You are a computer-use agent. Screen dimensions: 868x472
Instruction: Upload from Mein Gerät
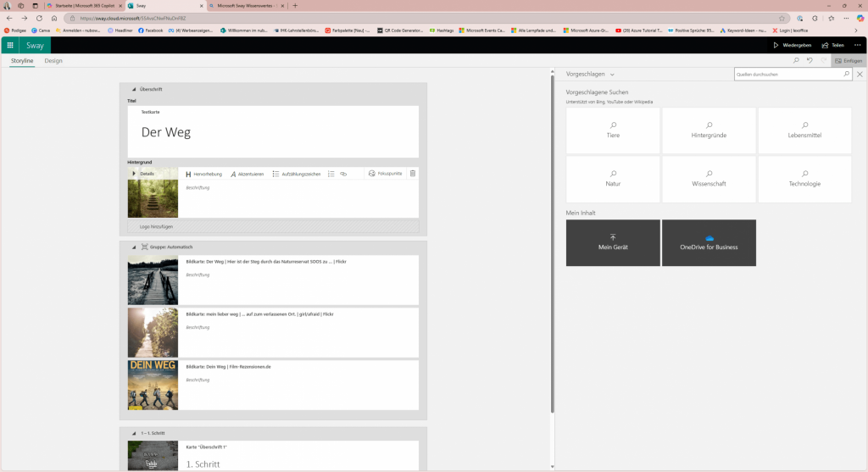pyautogui.click(x=613, y=243)
